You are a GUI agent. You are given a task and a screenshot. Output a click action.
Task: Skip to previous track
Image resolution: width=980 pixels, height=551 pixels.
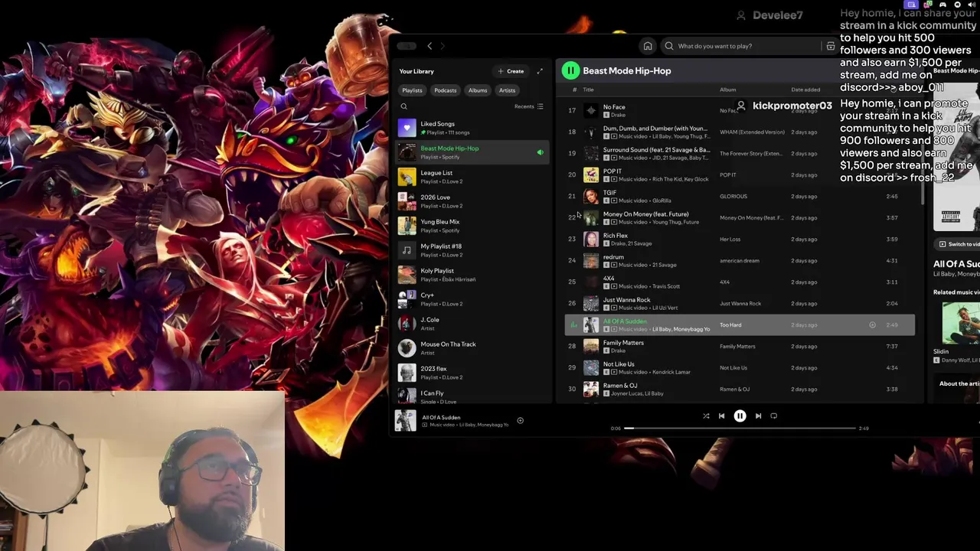point(721,416)
